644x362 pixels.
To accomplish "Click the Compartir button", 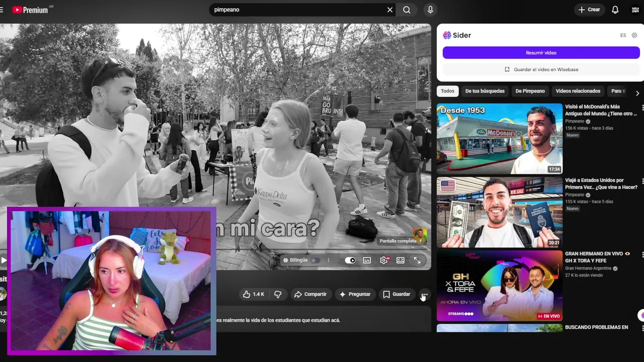I will pyautogui.click(x=310, y=294).
